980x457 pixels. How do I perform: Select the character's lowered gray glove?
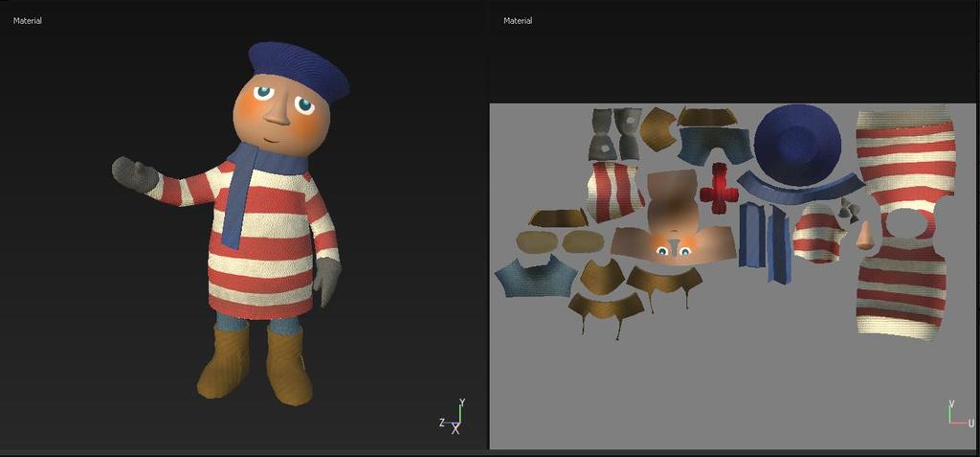tap(327, 281)
